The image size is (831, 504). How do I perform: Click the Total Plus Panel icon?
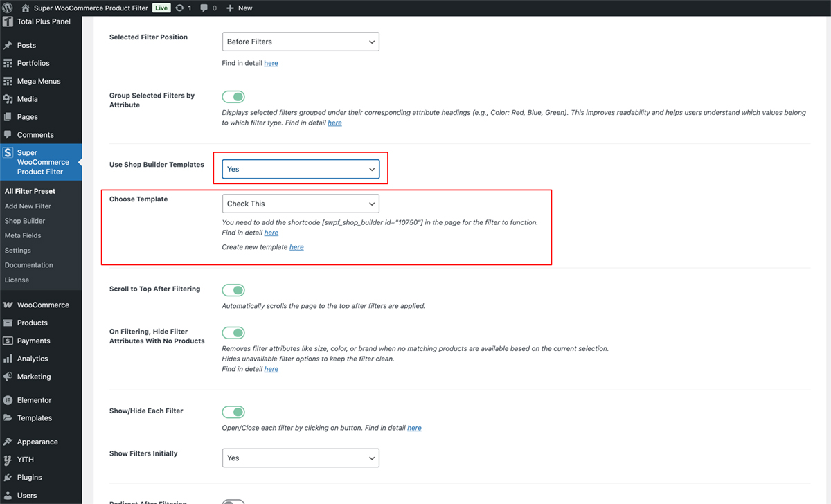point(8,21)
